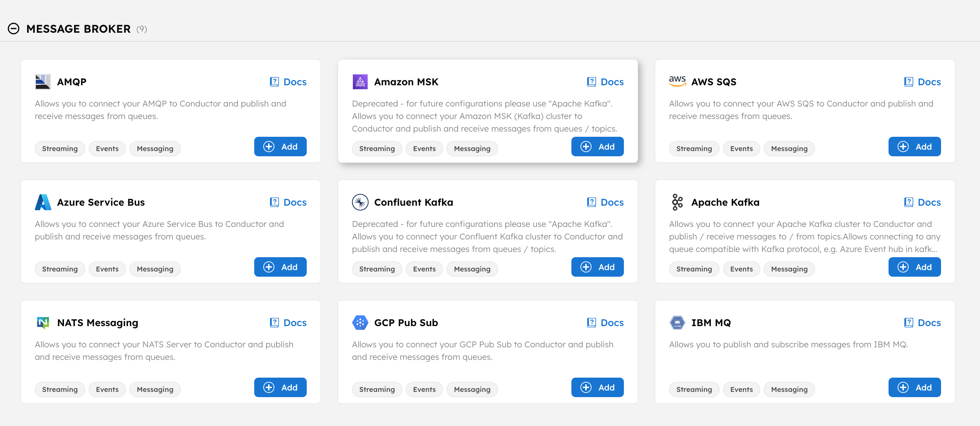980x426 pixels.
Task: Click the AMQP logo icon
Action: pos(43,81)
